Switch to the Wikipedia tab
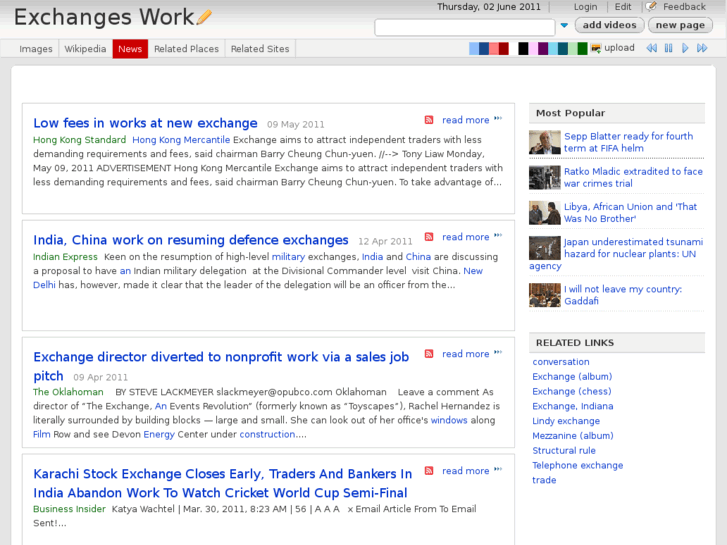 [85, 49]
